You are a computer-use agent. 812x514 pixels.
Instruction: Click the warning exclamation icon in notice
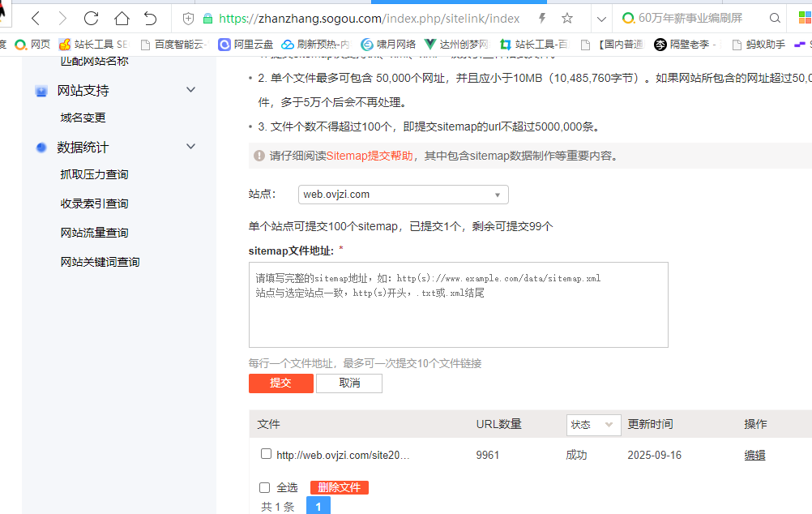[259, 156]
